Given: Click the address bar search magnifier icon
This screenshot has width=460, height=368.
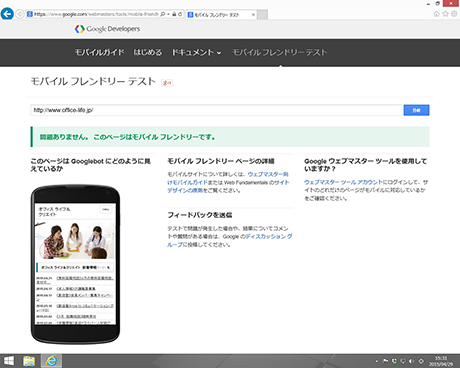Looking at the screenshot, I should (163, 14).
